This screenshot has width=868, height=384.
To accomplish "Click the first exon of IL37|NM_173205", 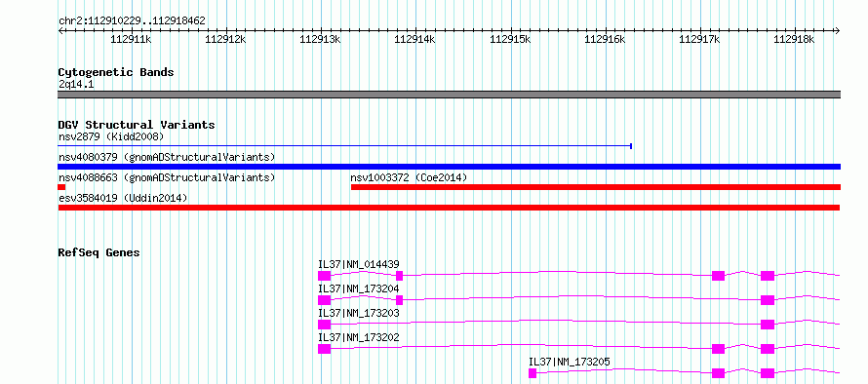I will click(x=533, y=373).
